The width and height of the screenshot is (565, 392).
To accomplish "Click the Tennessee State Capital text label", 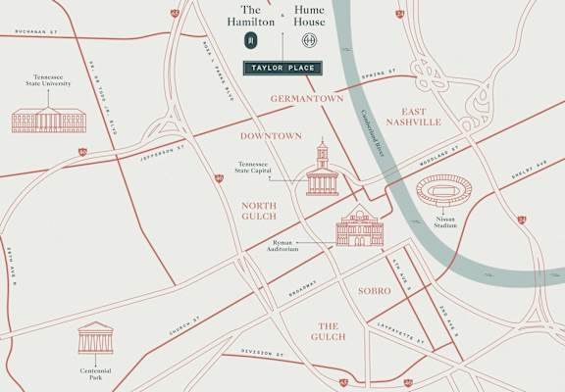I will [253, 167].
